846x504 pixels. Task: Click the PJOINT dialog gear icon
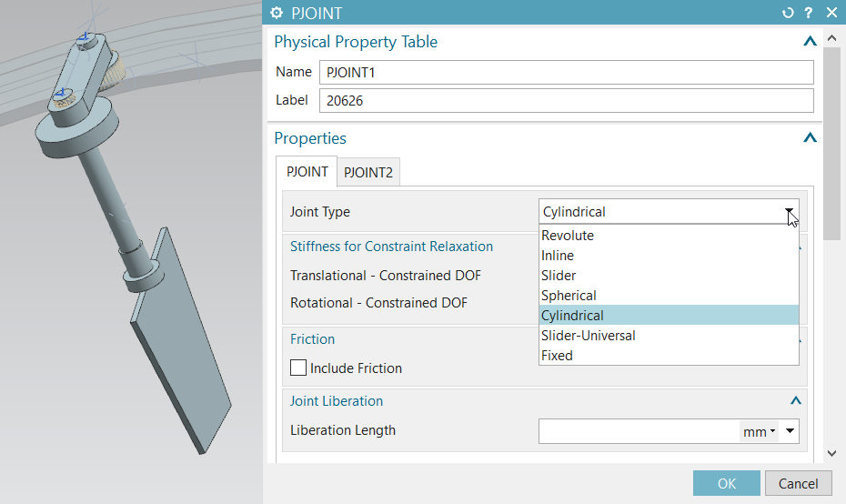coord(277,13)
